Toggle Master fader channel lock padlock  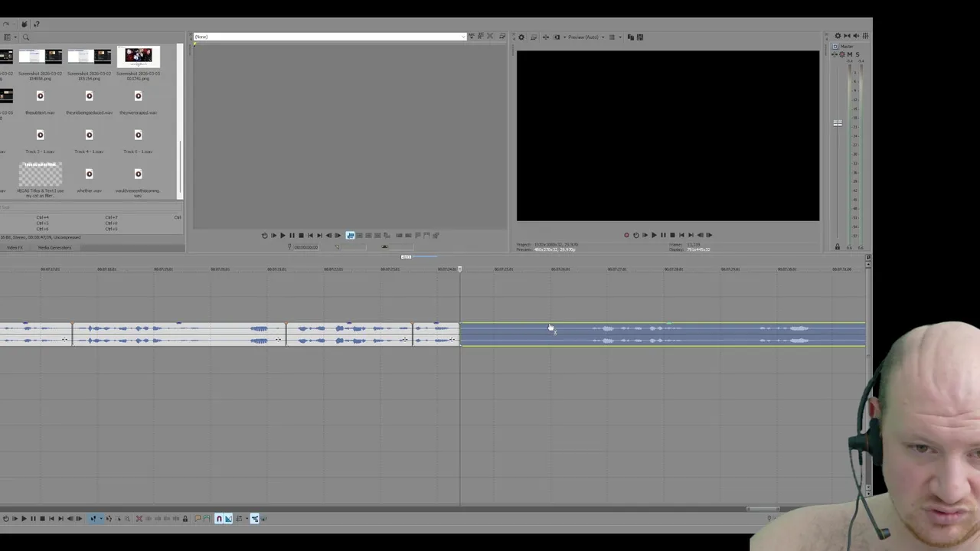click(x=837, y=246)
